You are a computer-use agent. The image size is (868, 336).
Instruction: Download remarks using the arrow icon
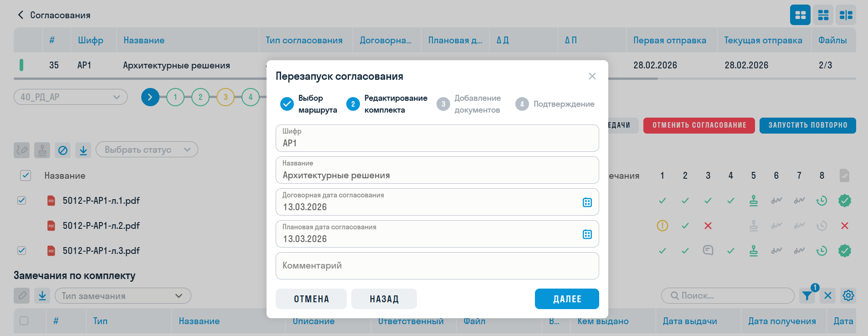(x=42, y=296)
